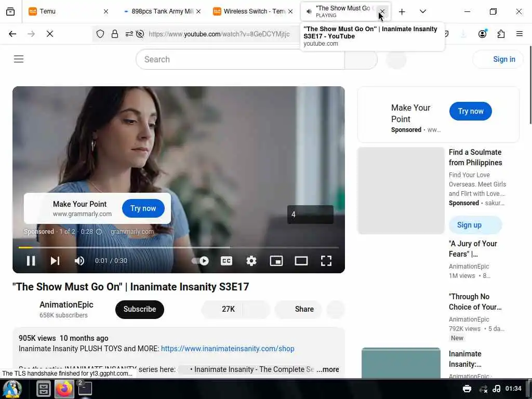Click the network tray icon
532x399 pixels.
483,389
